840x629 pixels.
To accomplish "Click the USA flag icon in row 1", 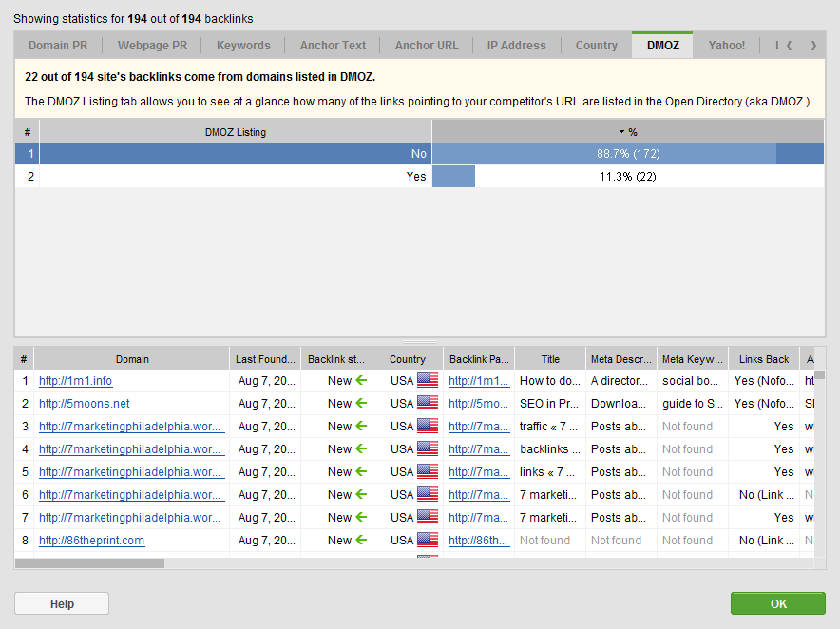I will tap(428, 381).
